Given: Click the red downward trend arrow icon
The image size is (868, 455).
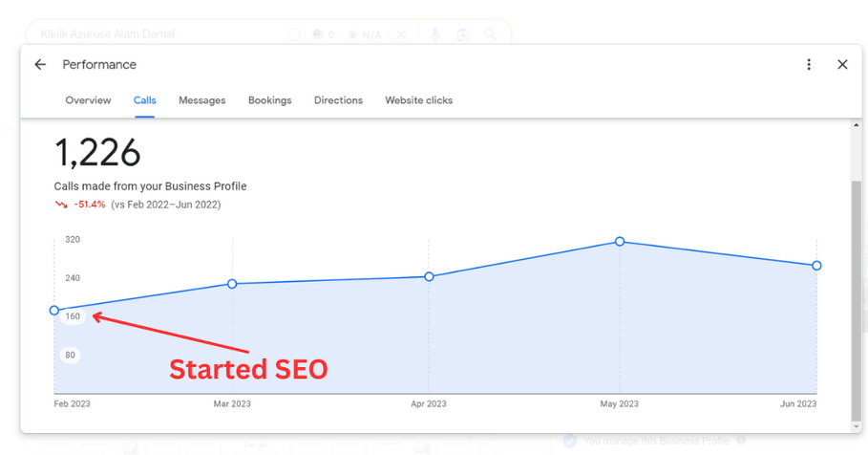Looking at the screenshot, I should click(x=61, y=205).
